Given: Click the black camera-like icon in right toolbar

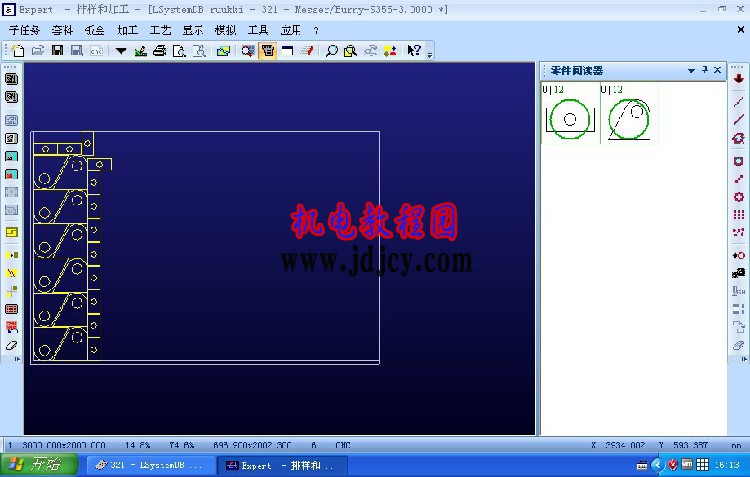Looking at the screenshot, I should [738, 273].
